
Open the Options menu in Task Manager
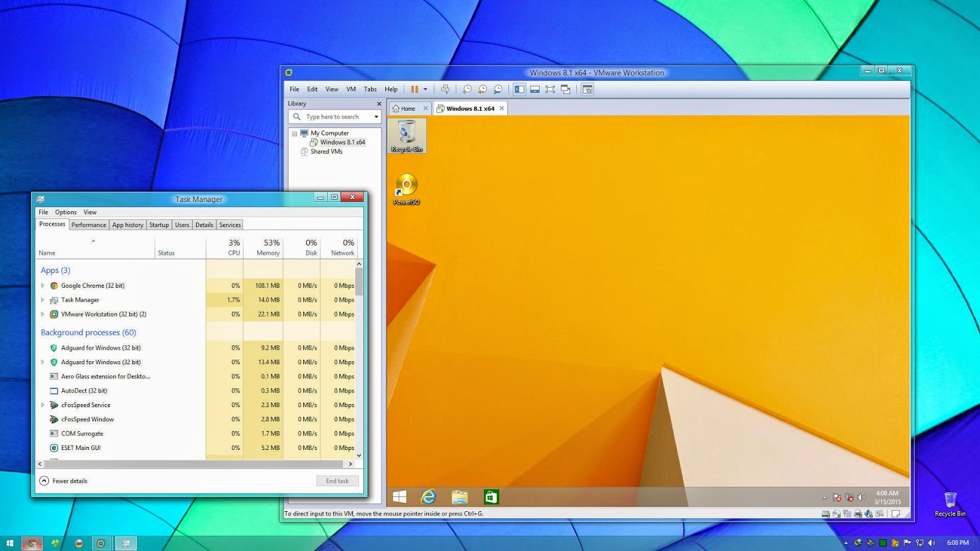66,212
